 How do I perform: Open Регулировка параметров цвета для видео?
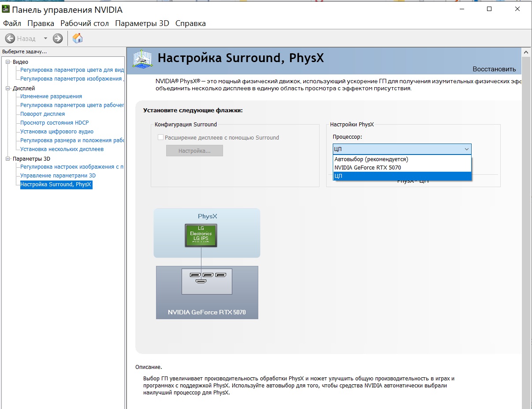pyautogui.click(x=72, y=70)
